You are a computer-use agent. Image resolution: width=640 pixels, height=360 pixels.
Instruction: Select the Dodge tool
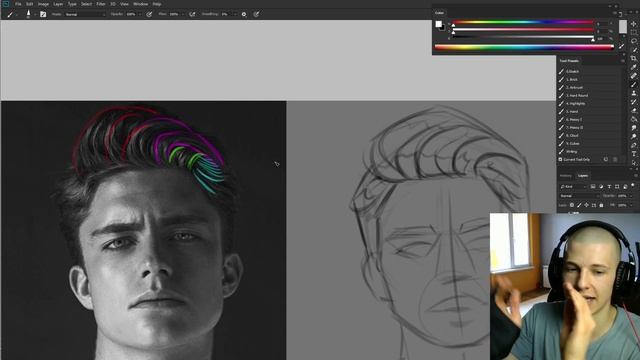(x=634, y=136)
